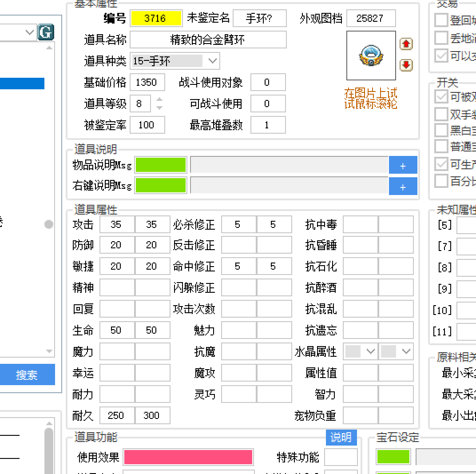Toggle the 双手 checkbox
Image resolution: width=476 pixels, height=474 pixels.
coord(441,114)
